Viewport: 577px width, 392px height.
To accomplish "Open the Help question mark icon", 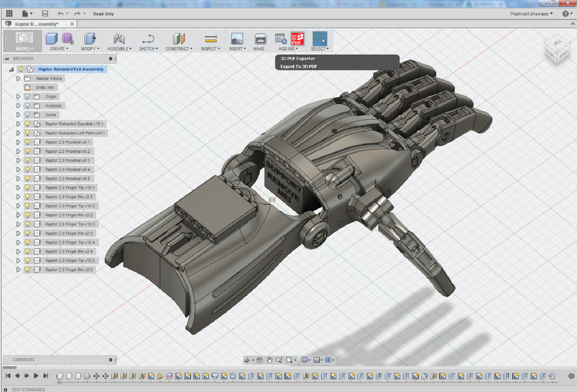I will 565,14.
